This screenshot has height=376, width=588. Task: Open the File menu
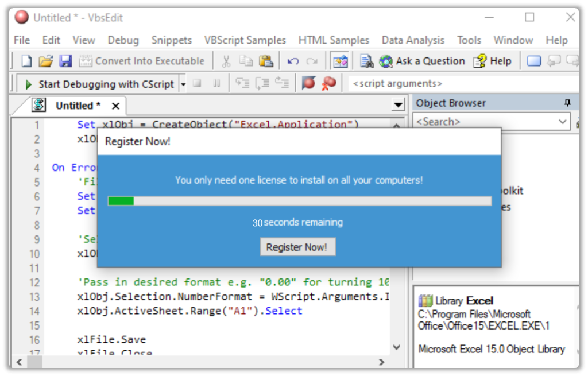(22, 40)
